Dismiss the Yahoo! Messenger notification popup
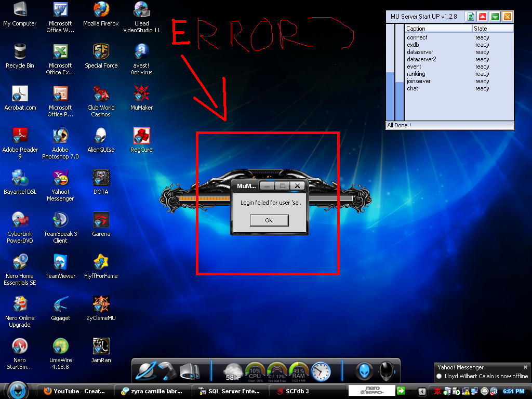 (525, 367)
